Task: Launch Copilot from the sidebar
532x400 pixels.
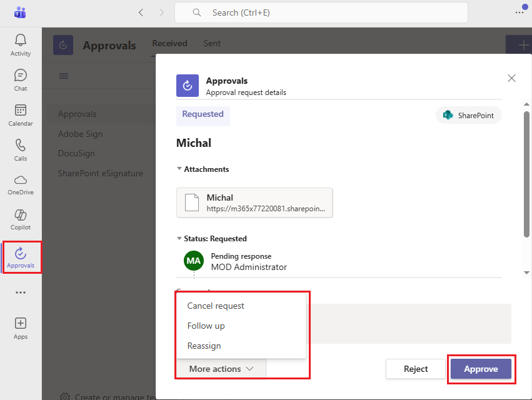Action: tap(21, 219)
